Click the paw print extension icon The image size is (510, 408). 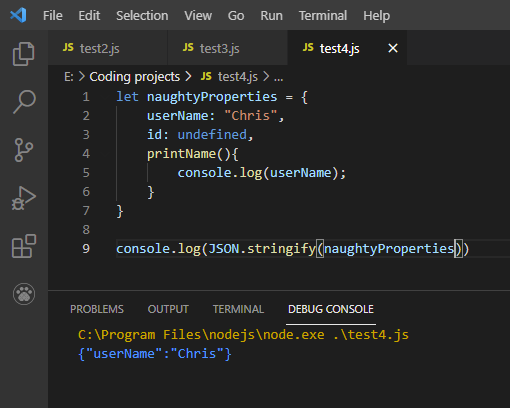coord(24,294)
